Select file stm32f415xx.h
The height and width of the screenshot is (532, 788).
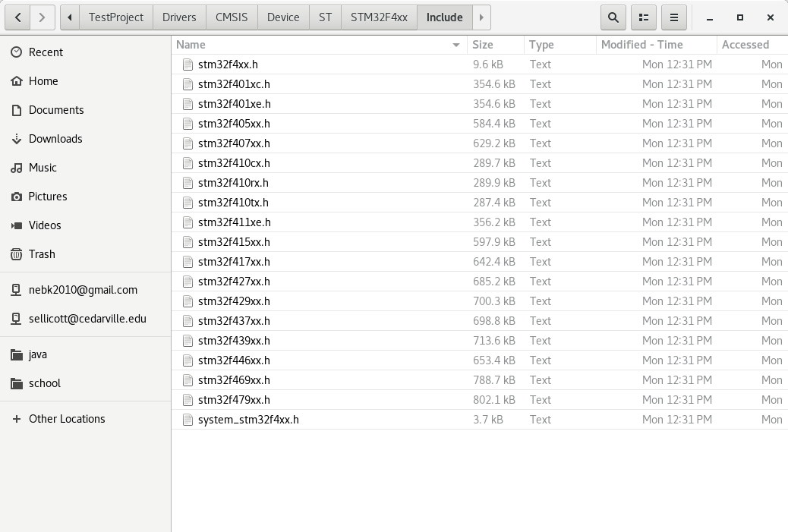pyautogui.click(x=480, y=242)
